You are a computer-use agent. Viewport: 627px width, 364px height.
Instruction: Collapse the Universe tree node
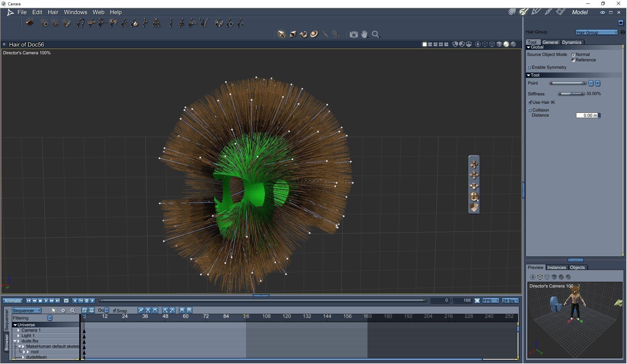click(15, 325)
